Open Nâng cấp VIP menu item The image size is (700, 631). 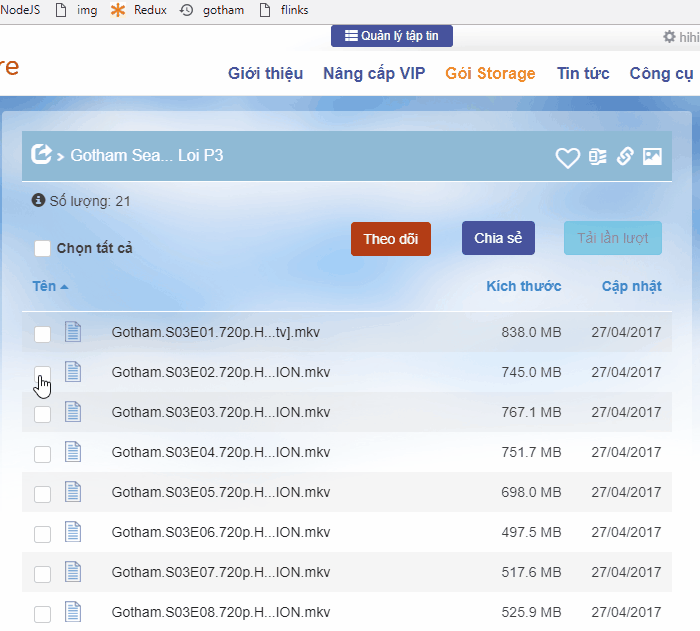(x=374, y=73)
